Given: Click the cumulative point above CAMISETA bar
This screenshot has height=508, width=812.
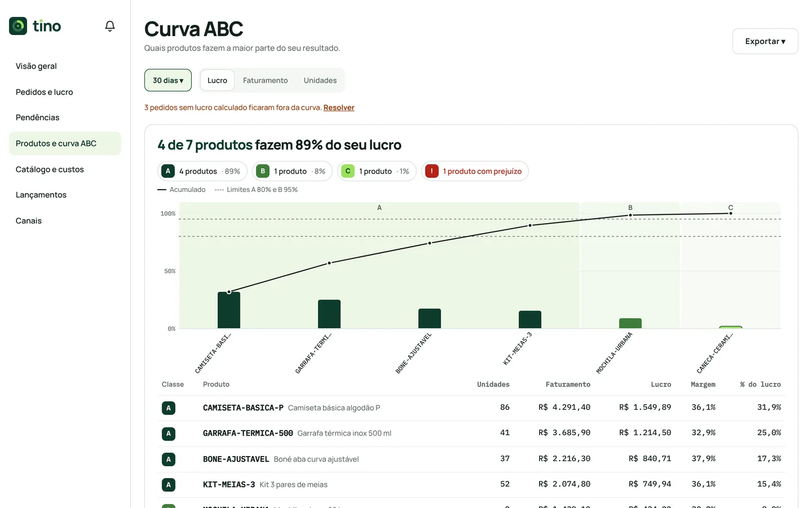Looking at the screenshot, I should tap(229, 292).
